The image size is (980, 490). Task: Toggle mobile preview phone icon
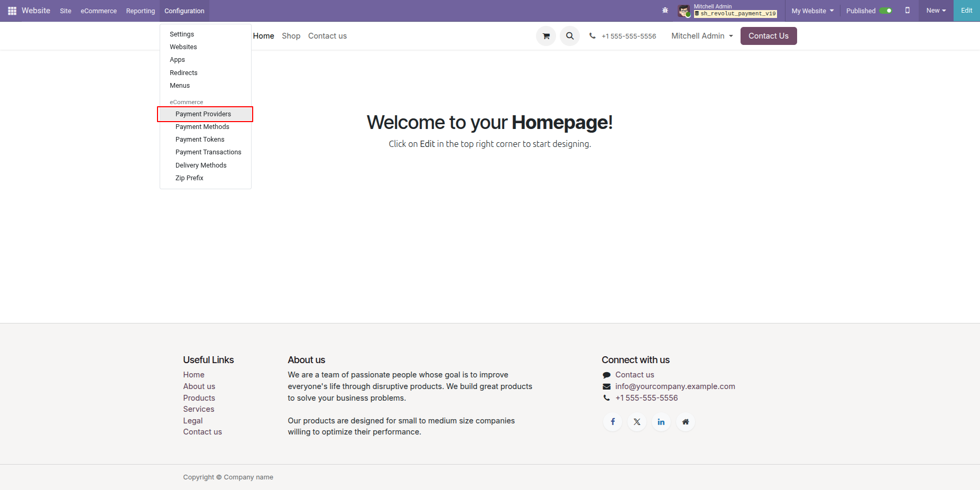point(908,11)
